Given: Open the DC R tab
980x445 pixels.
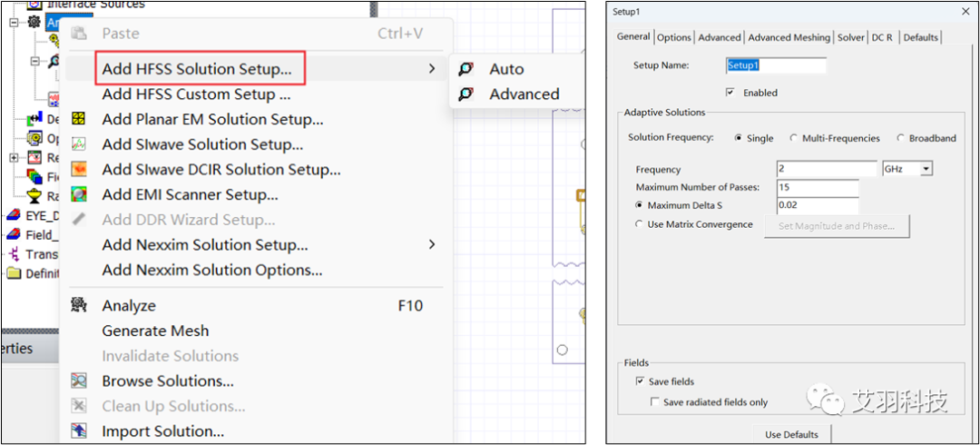Looking at the screenshot, I should (882, 37).
